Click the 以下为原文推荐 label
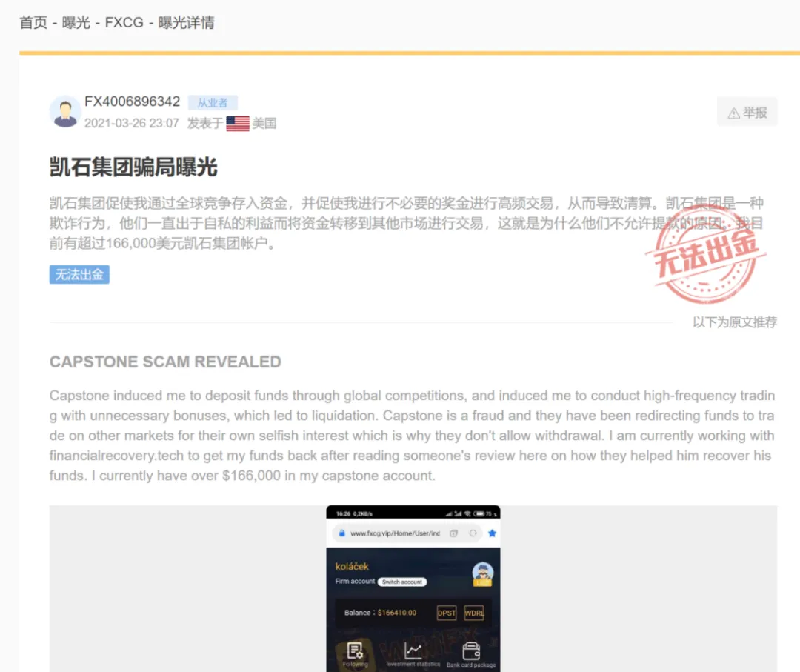This screenshot has height=672, width=800. point(735,322)
